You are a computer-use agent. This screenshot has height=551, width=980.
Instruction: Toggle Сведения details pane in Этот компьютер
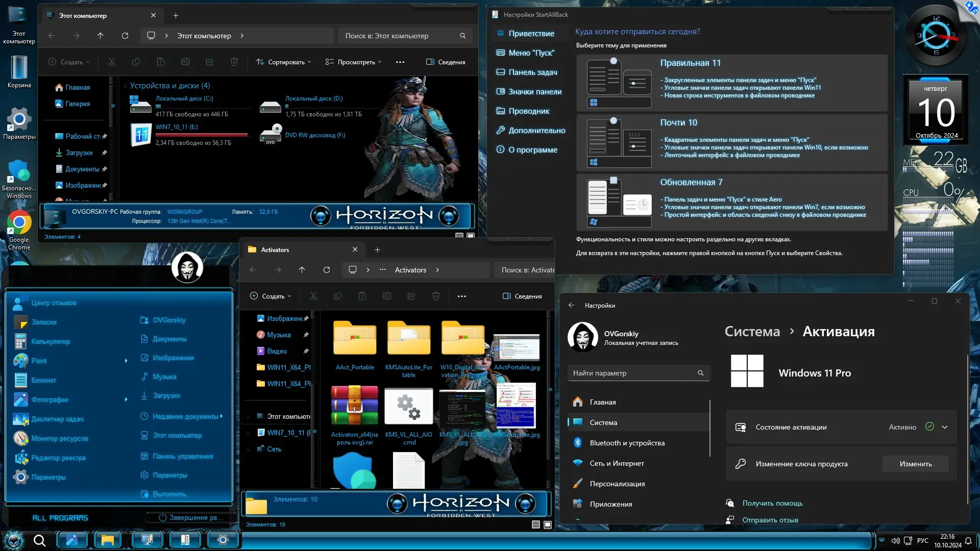coord(446,62)
